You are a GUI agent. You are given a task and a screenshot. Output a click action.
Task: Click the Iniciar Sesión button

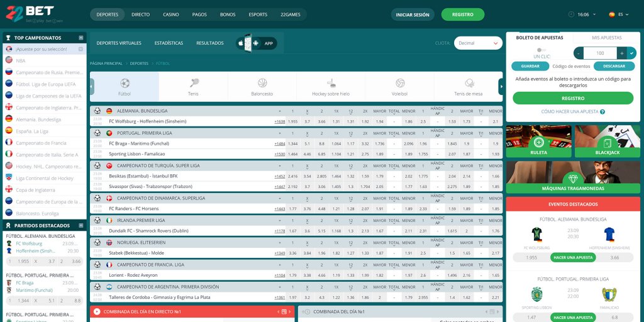(413, 15)
